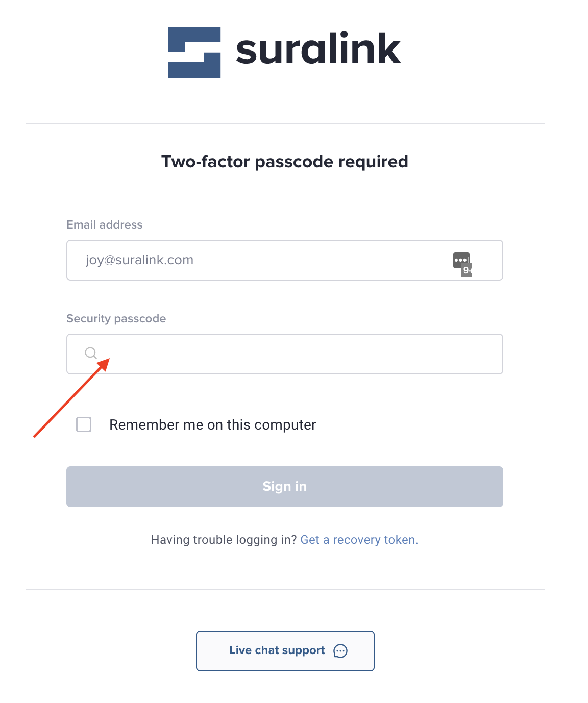Click the Email address field label
Image resolution: width=588 pixels, height=703 pixels.
[105, 225]
